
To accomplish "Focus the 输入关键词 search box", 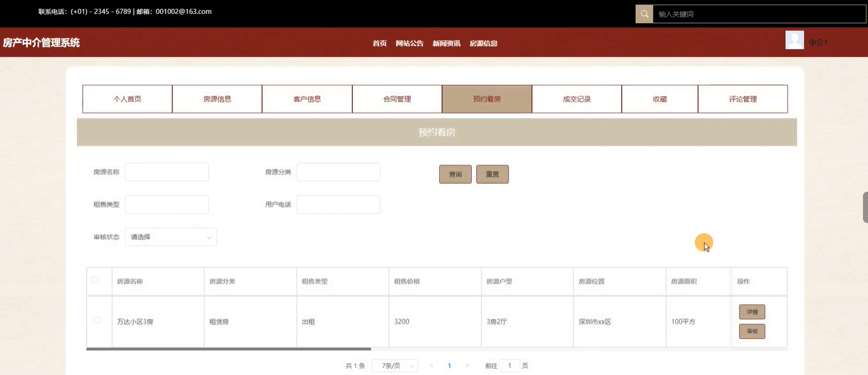I will click(759, 14).
